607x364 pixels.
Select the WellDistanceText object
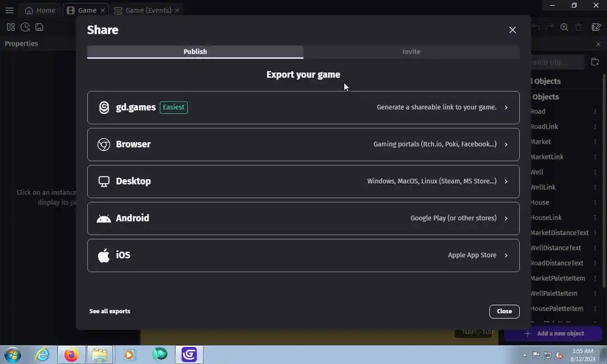556,248
